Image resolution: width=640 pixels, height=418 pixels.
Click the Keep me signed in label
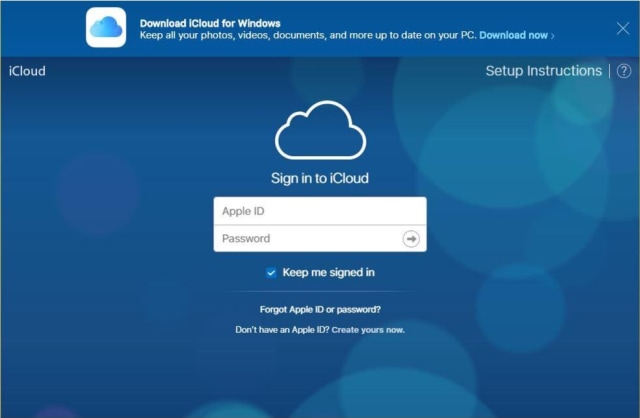tap(329, 272)
